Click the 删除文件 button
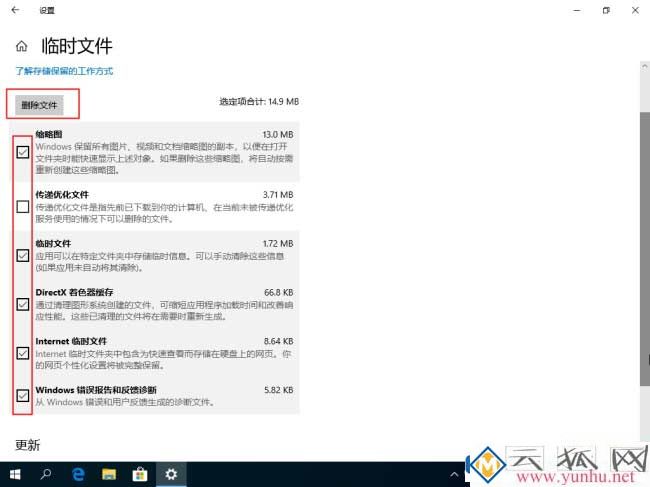650x487 pixels. (x=39, y=105)
